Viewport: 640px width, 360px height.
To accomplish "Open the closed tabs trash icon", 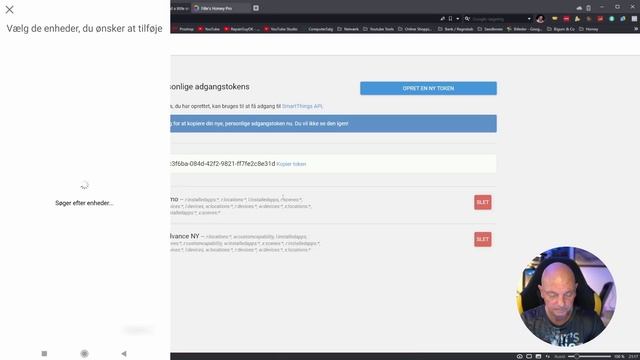I will click(x=588, y=8).
